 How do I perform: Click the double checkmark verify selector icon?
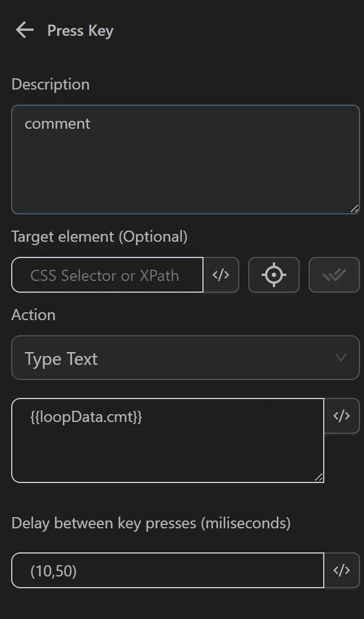tap(334, 275)
